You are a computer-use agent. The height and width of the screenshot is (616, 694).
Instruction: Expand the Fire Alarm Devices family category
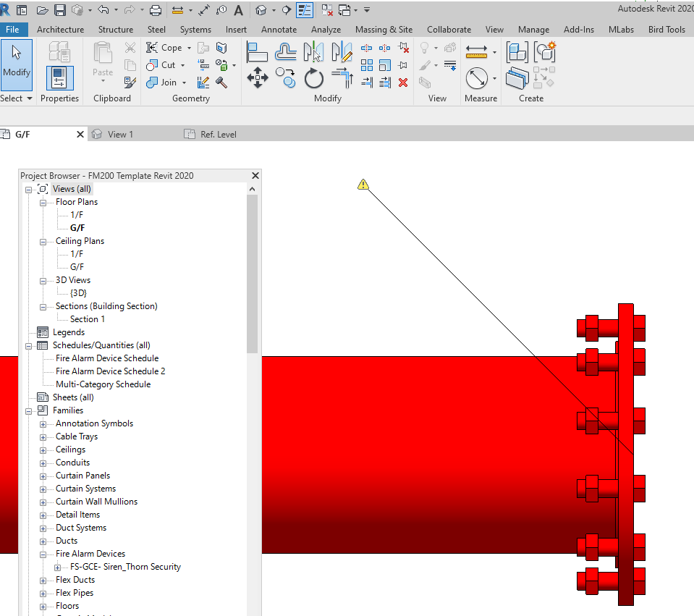[41, 554]
